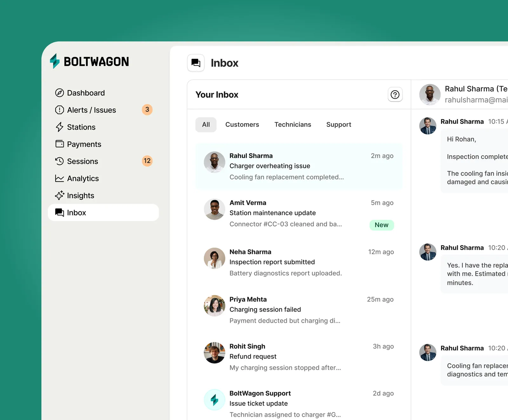
Task: Click the Stations lightning bolt icon
Action: (59, 127)
